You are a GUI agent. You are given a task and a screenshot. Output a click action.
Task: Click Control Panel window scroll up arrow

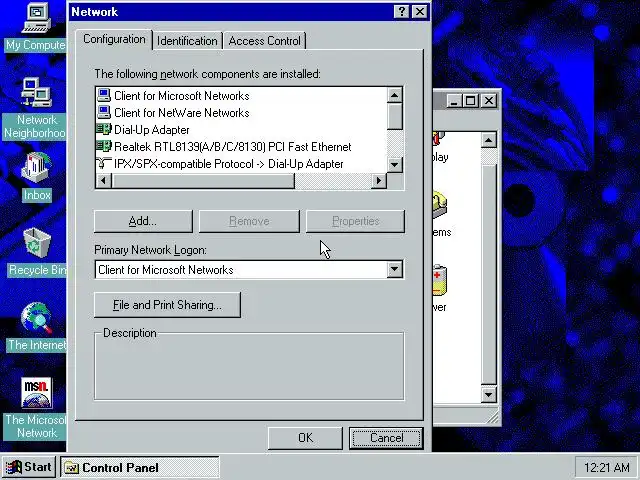point(489,140)
